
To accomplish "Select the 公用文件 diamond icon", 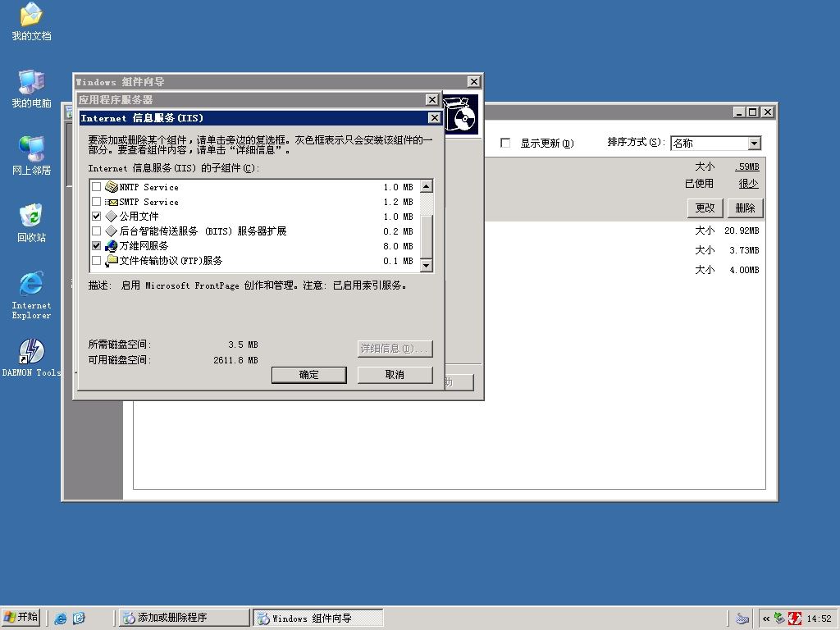I will pyautogui.click(x=112, y=217).
